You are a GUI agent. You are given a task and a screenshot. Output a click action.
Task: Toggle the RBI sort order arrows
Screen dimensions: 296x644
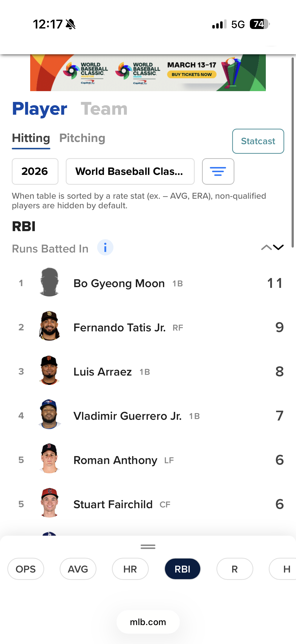[x=272, y=248]
